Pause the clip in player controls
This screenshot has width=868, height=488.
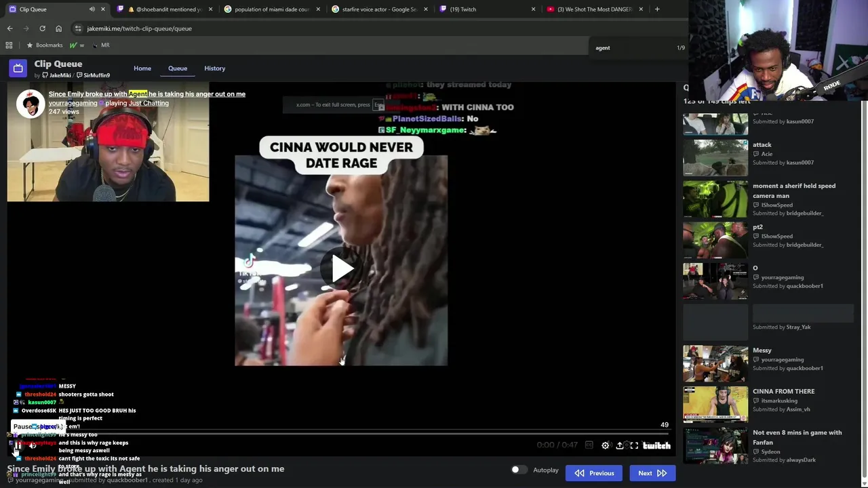(x=18, y=445)
